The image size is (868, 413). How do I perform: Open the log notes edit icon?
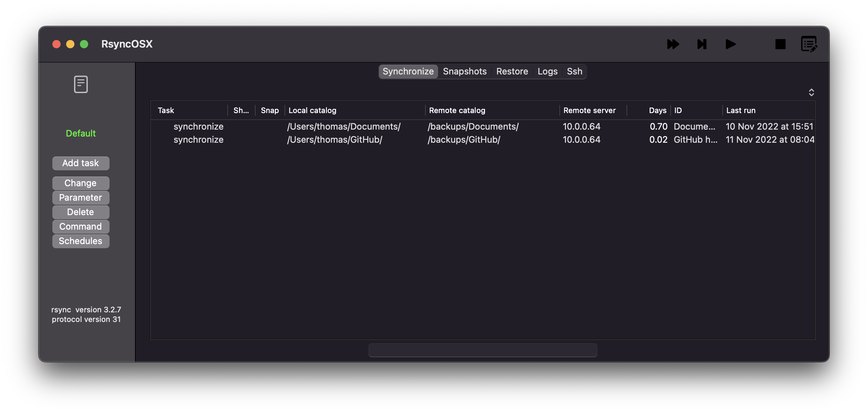[809, 44]
